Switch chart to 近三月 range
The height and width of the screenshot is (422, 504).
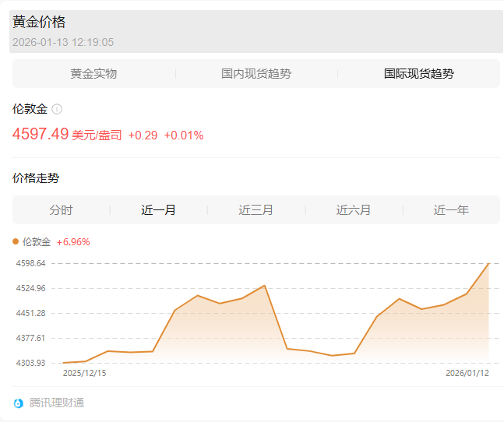pyautogui.click(x=256, y=210)
